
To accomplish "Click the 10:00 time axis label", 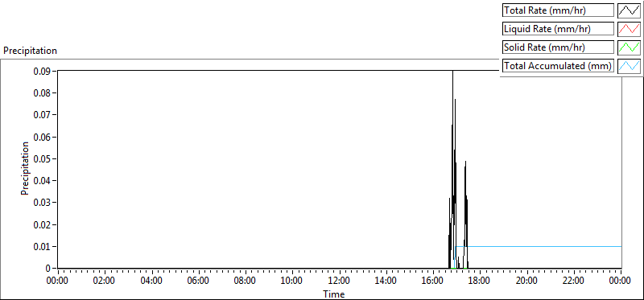I will click(x=292, y=281).
